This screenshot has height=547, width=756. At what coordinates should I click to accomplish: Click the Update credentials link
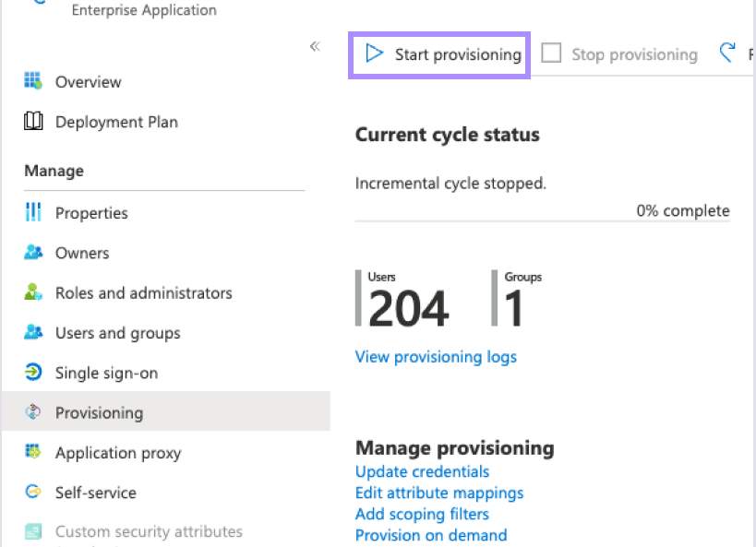pos(422,471)
